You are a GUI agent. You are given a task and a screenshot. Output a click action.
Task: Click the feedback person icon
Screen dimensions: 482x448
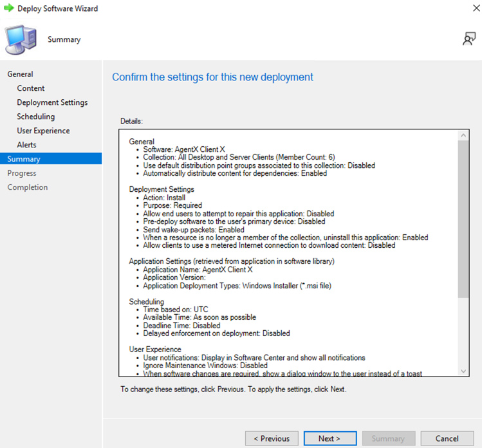(469, 39)
